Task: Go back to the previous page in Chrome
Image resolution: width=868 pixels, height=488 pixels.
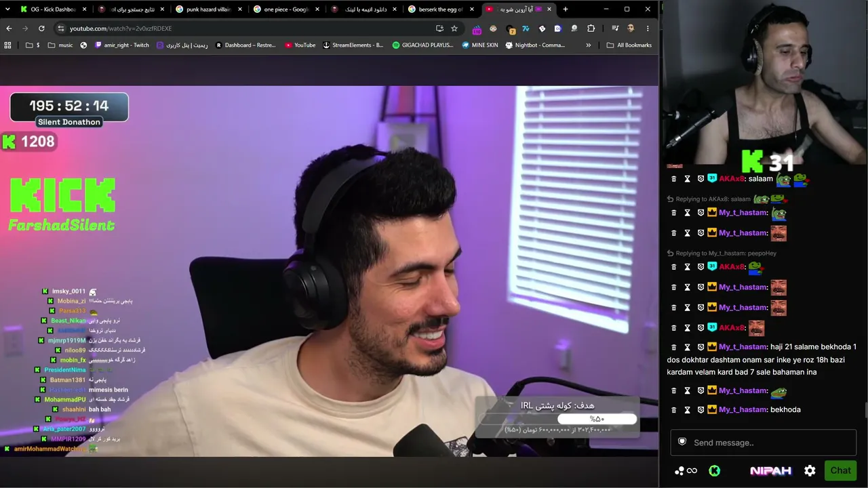Action: pos(9,28)
